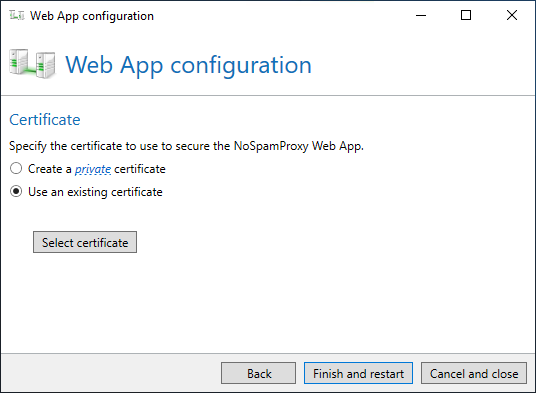Choose 'Use an existing certificate' radio button
This screenshot has height=393, width=536.
click(16, 191)
